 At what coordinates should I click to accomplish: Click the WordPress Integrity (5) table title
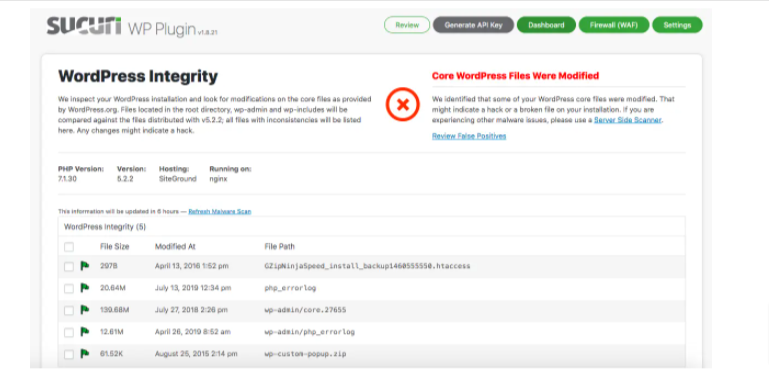(x=105, y=227)
